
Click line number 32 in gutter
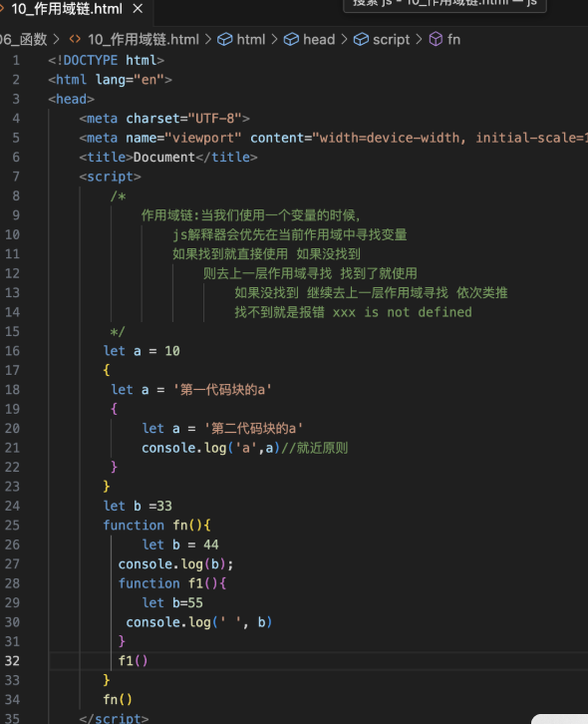click(13, 661)
